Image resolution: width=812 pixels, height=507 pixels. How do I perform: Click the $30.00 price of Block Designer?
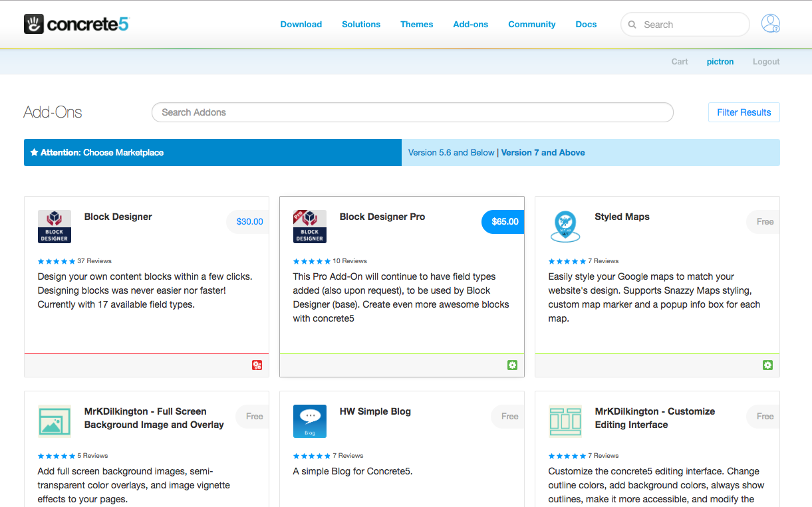pos(248,222)
